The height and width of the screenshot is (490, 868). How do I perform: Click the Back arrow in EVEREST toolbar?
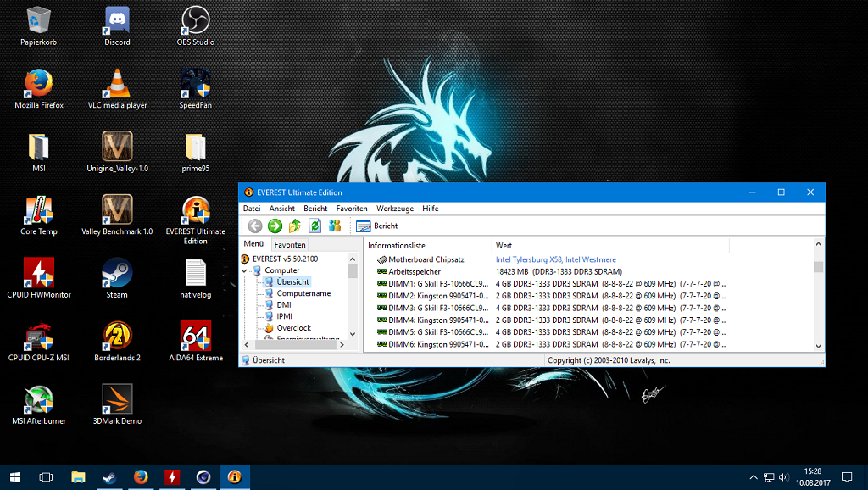pyautogui.click(x=254, y=226)
